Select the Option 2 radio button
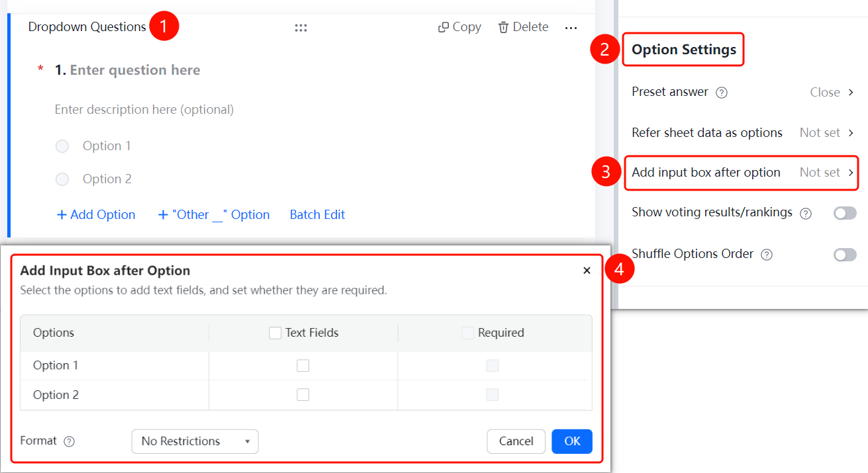This screenshot has height=473, width=868. [x=62, y=179]
